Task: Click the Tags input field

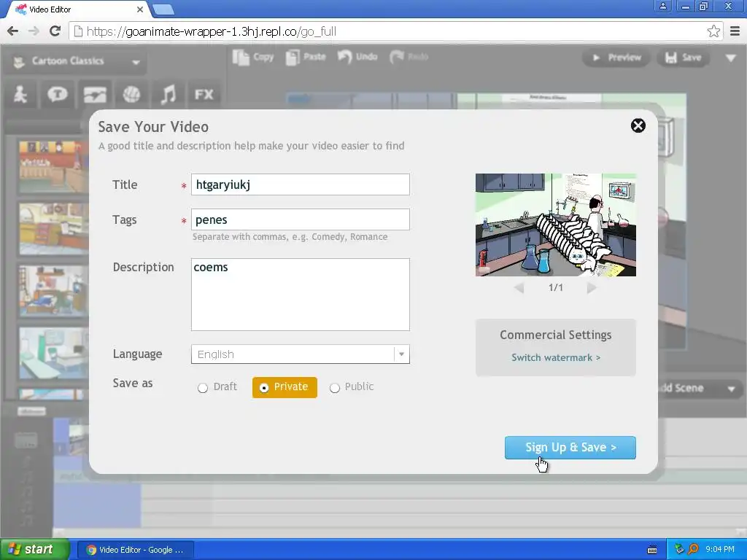Action: [300, 219]
